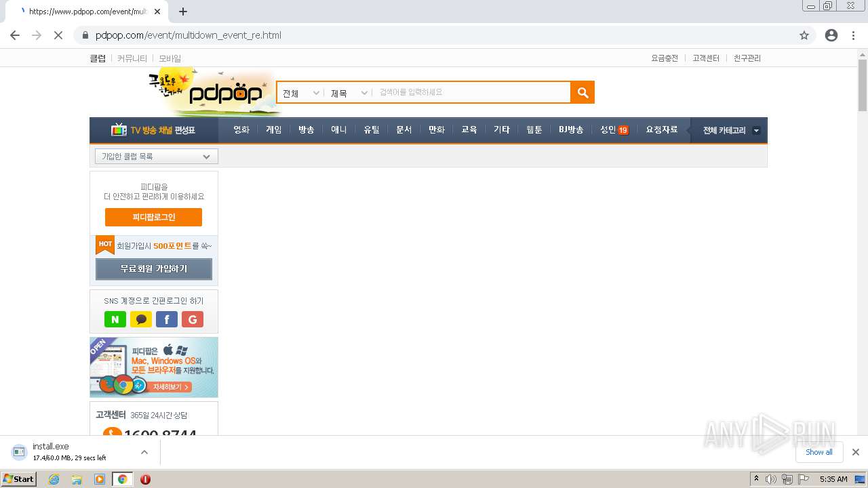Click the 친구관리 link

(747, 58)
